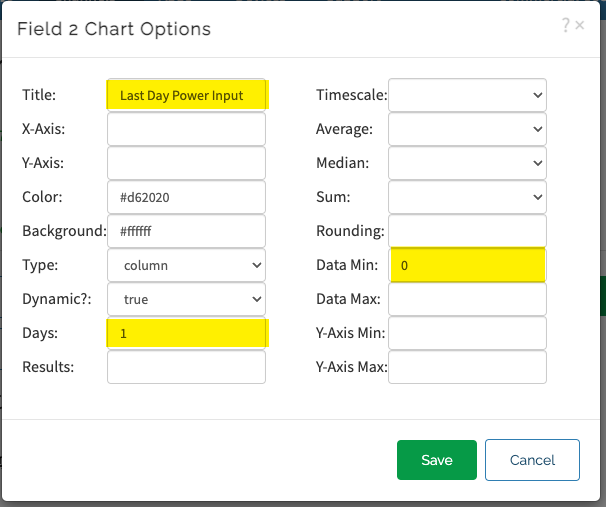Click the help question mark icon
Viewport: 606px width, 507px height.
pyautogui.click(x=566, y=27)
